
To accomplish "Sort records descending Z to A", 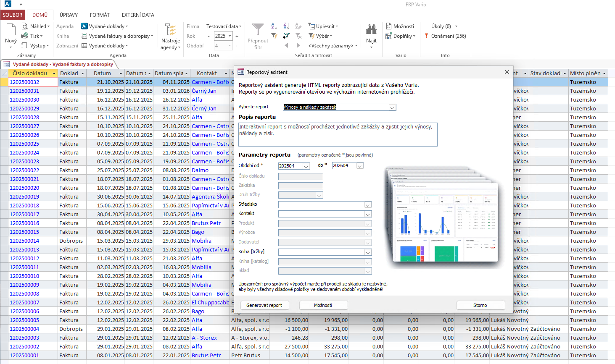I will tap(286, 26).
